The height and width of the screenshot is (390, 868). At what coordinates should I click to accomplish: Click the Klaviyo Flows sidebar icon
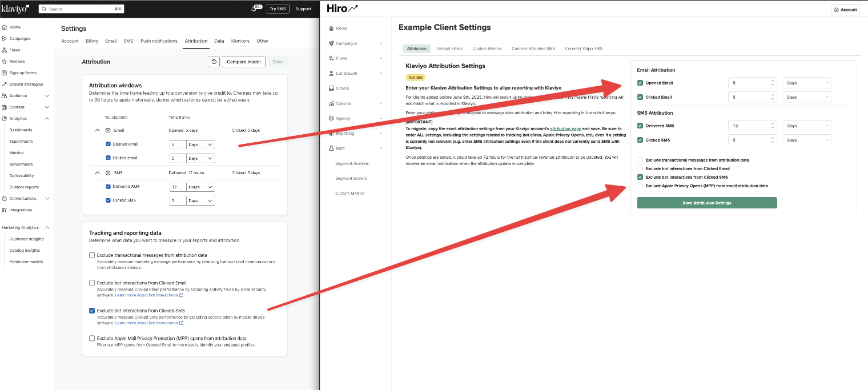point(5,50)
